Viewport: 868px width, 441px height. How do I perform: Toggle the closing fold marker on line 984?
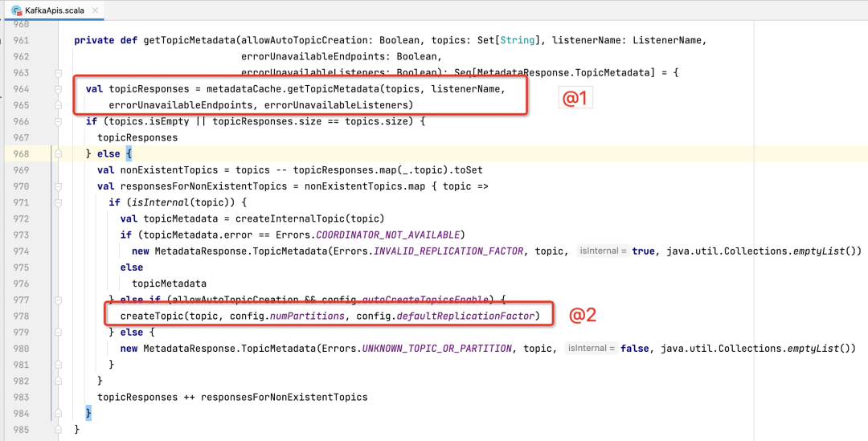pyautogui.click(x=58, y=414)
